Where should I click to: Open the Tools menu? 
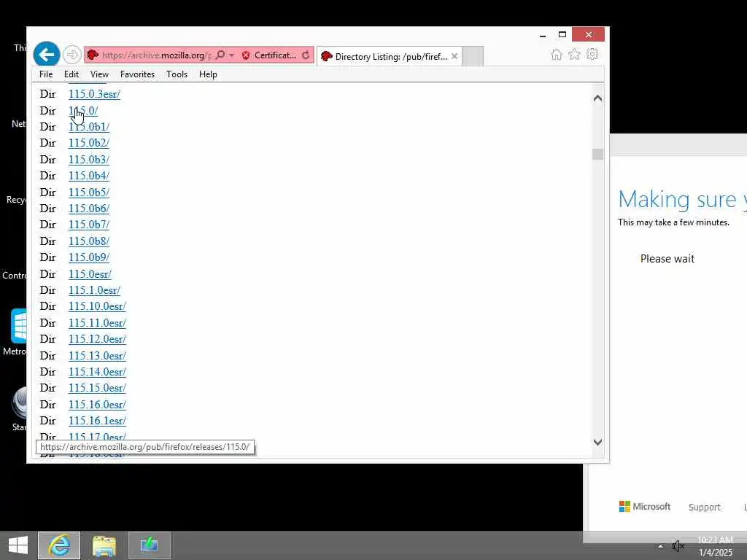pyautogui.click(x=177, y=74)
